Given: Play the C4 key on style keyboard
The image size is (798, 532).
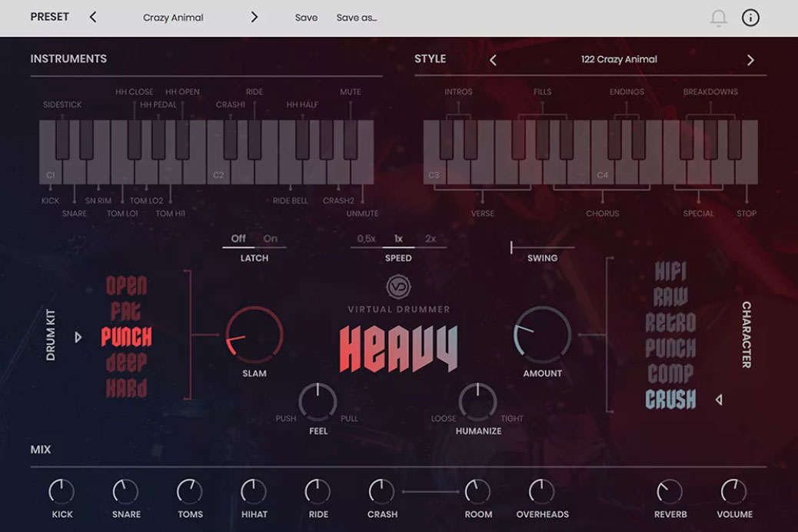Looking at the screenshot, I should (602, 171).
